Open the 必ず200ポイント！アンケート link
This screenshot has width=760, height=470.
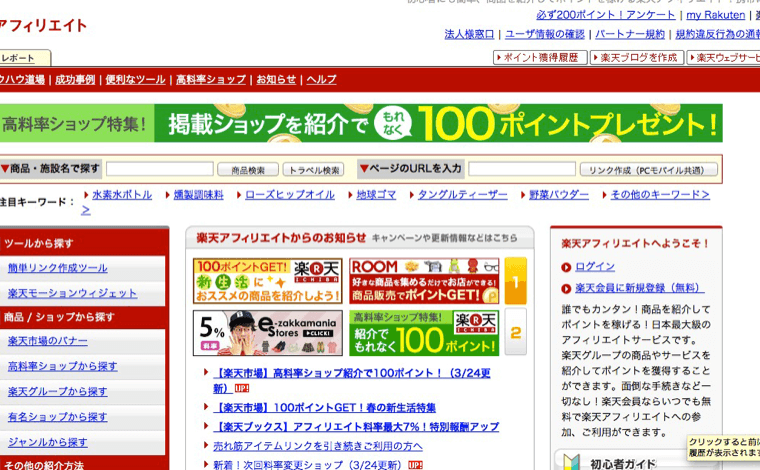(x=605, y=15)
